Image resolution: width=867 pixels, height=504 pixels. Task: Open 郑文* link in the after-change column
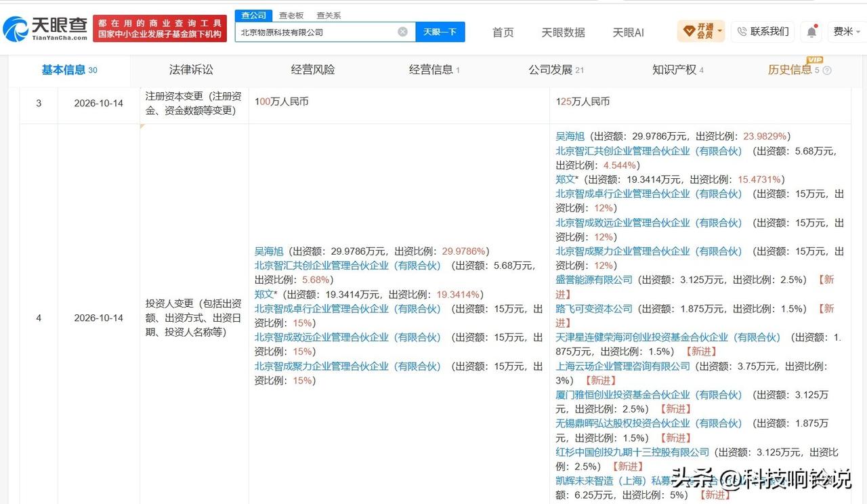[566, 180]
